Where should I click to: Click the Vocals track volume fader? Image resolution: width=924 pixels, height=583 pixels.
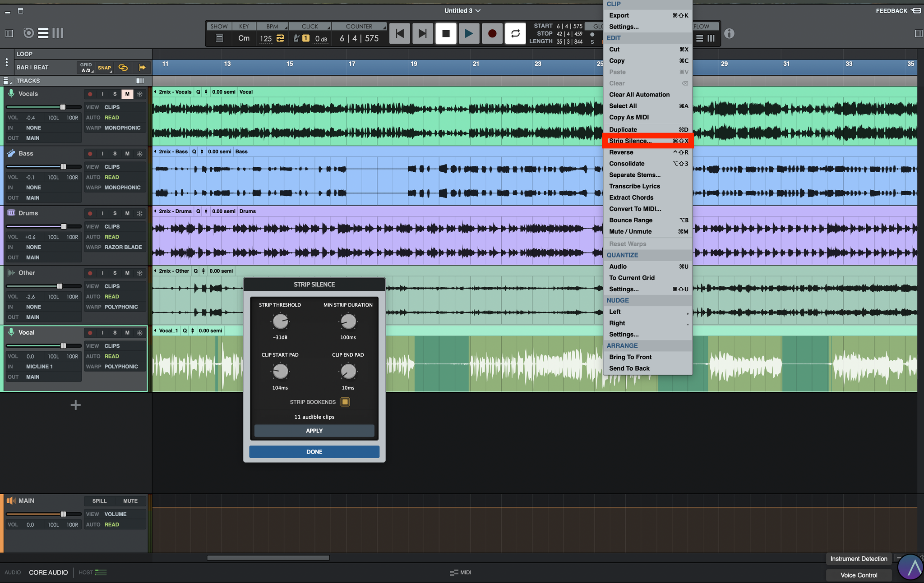(x=63, y=107)
